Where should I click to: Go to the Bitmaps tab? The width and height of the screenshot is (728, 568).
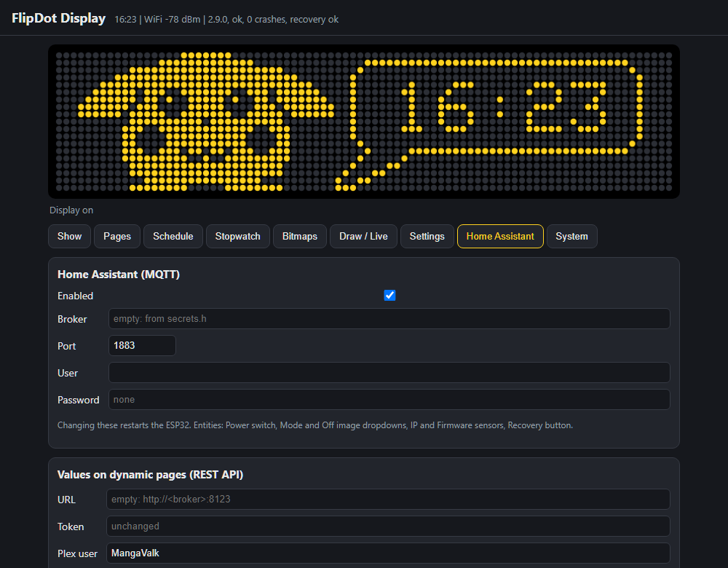[300, 237]
